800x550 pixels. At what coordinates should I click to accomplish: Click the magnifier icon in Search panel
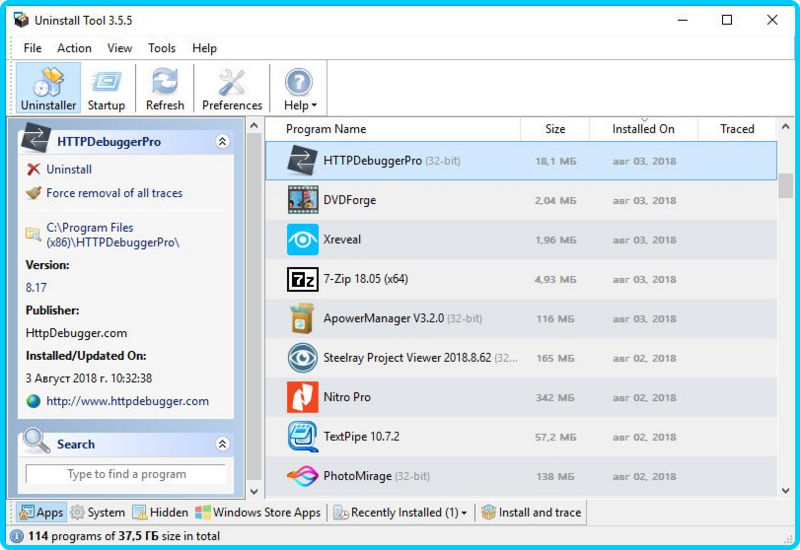[36, 441]
